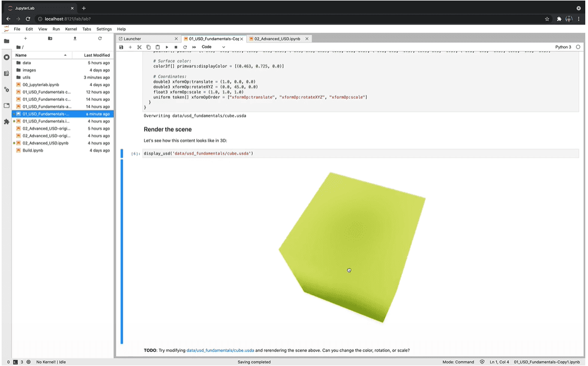Sort files by the Name column header
This screenshot has height=366, width=588.
41,56
